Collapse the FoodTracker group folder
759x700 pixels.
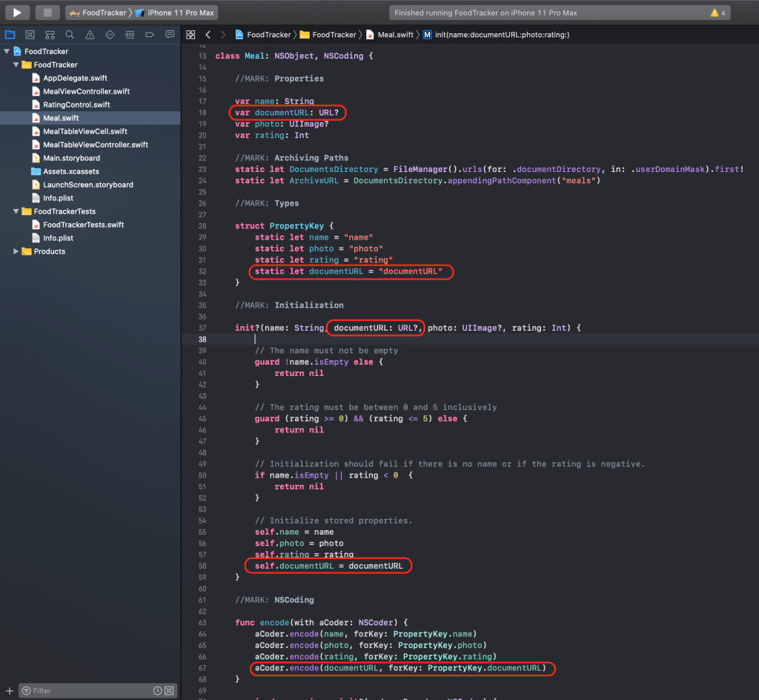16,65
